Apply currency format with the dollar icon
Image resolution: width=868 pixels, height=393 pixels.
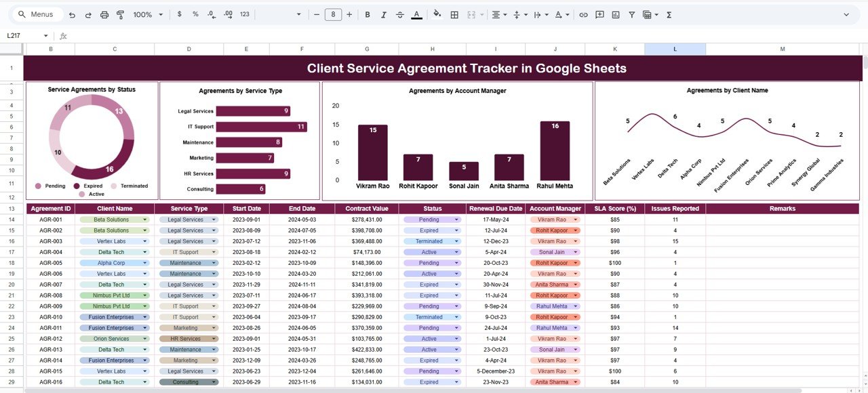point(178,14)
